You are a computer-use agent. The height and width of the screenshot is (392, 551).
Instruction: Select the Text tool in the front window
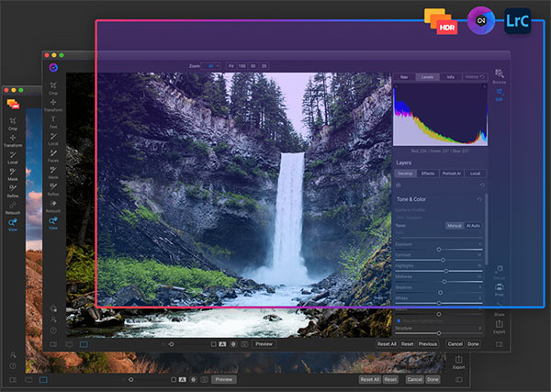[x=53, y=121]
